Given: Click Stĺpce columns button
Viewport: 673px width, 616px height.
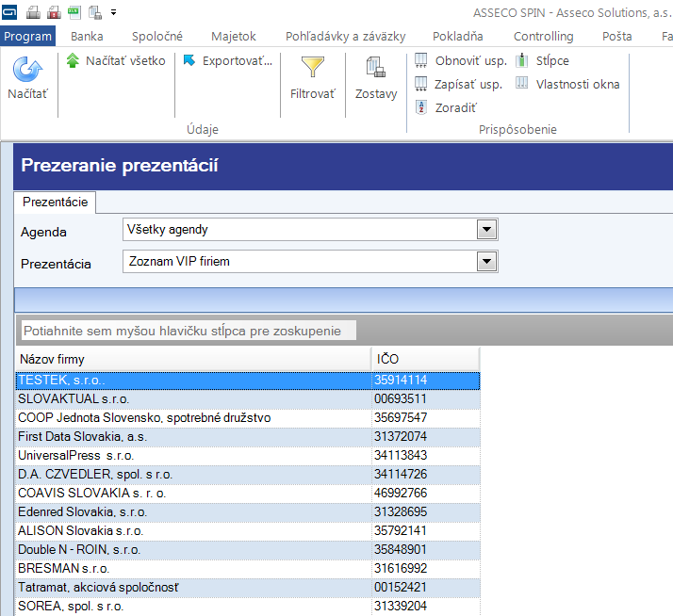Looking at the screenshot, I should 543,61.
